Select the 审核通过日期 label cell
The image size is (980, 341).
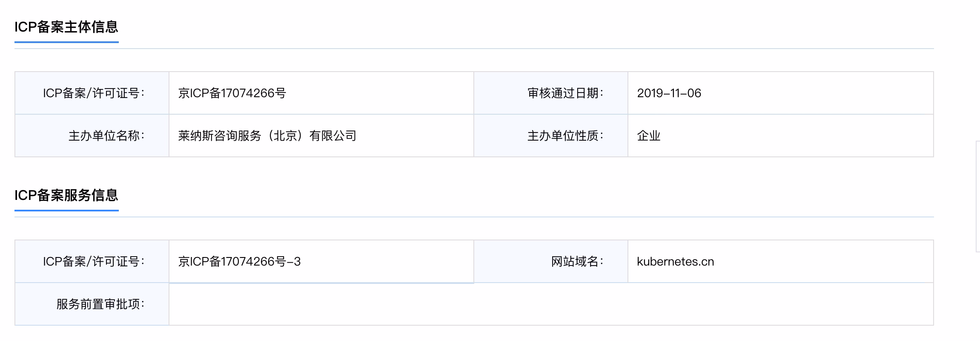551,93
